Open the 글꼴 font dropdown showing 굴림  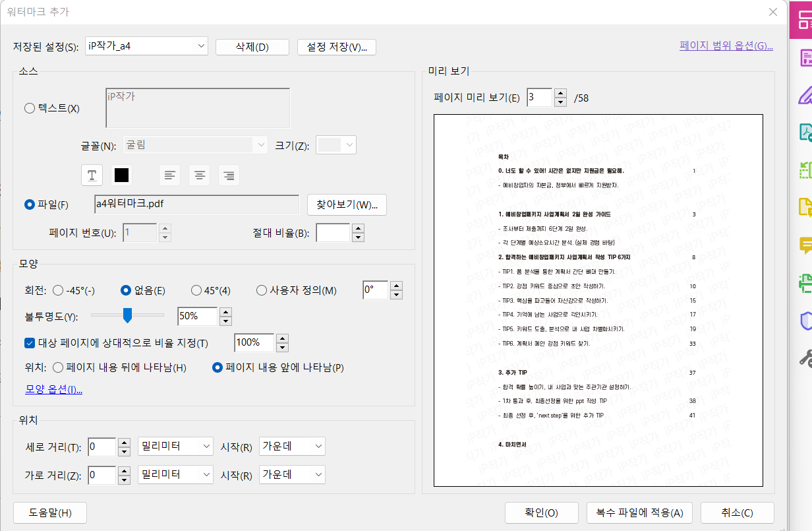pyautogui.click(x=196, y=145)
